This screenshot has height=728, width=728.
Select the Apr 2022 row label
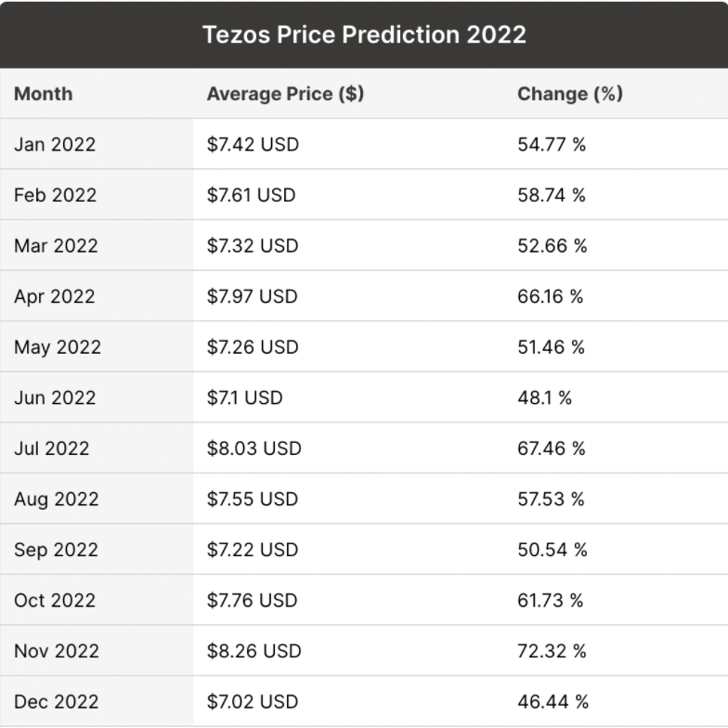(55, 297)
